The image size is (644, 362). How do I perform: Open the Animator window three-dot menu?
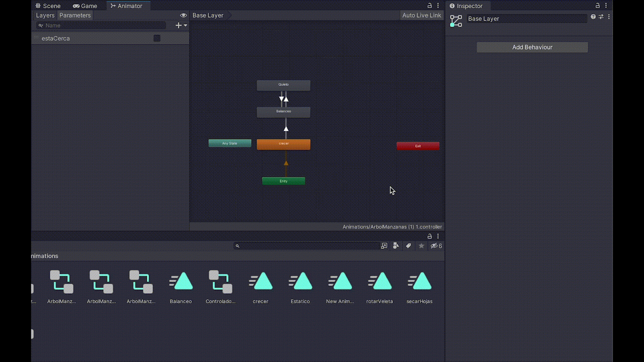coord(438,6)
